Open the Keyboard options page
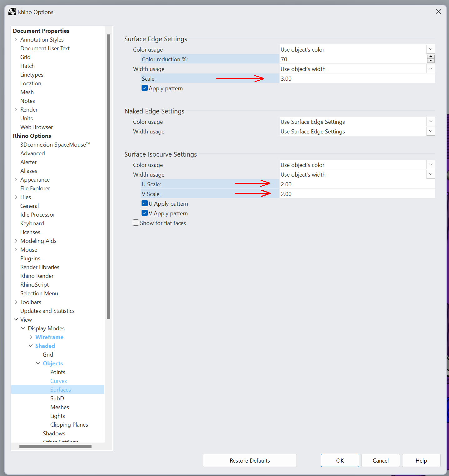The height and width of the screenshot is (476, 449). point(32,223)
